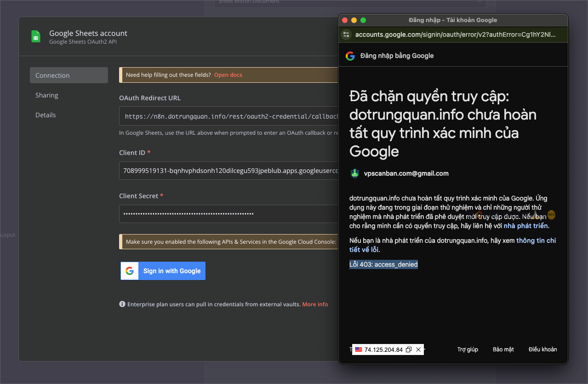588x384 pixels.
Task: Click the Google Sheets icon in credential header
Action: [36, 36]
